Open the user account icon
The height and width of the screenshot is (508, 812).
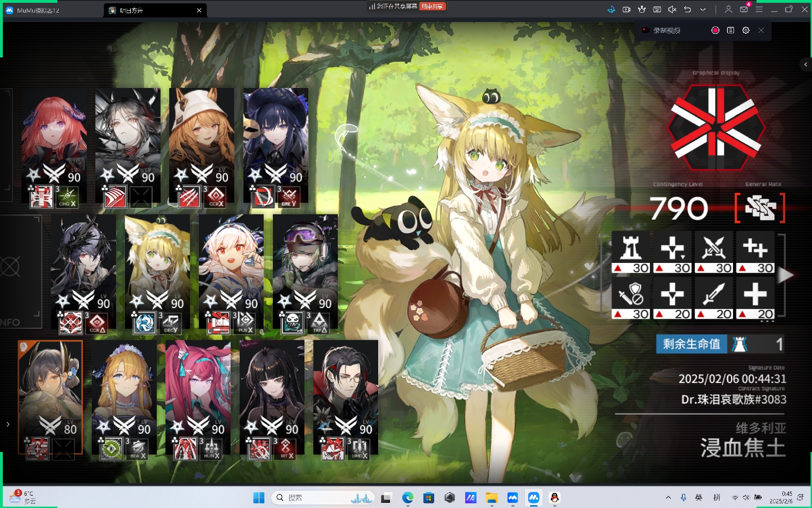click(728, 9)
